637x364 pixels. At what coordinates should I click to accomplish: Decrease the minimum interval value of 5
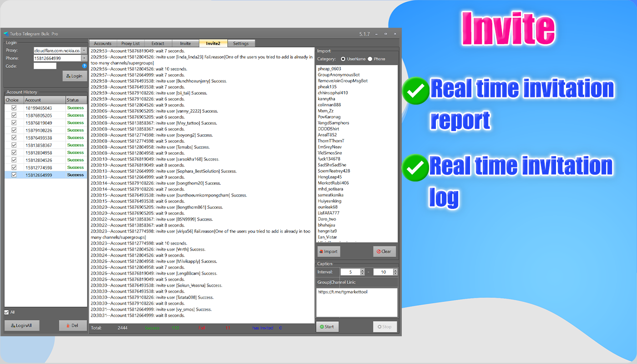[x=362, y=273]
